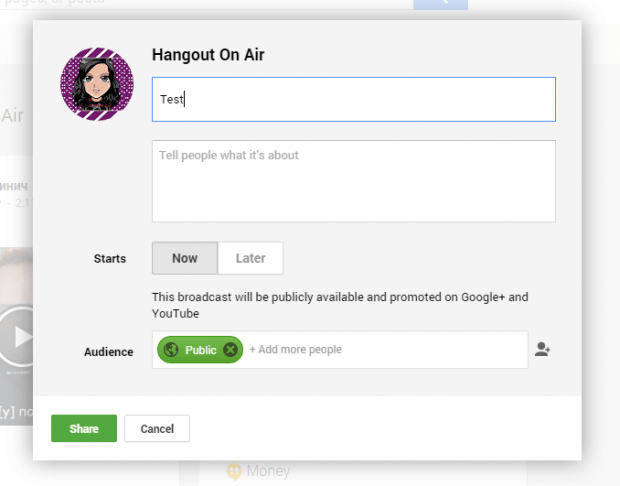Click the Money hangout icon below dialog
This screenshot has width=620, height=486.
click(x=234, y=471)
